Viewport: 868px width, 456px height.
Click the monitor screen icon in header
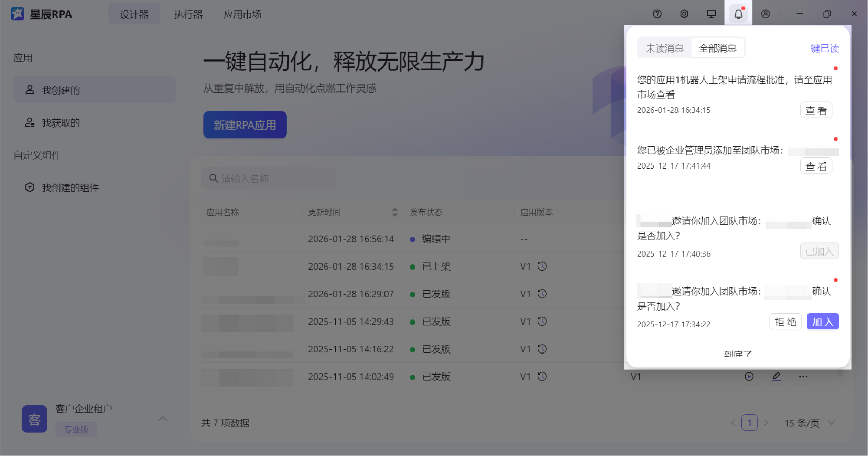[711, 14]
